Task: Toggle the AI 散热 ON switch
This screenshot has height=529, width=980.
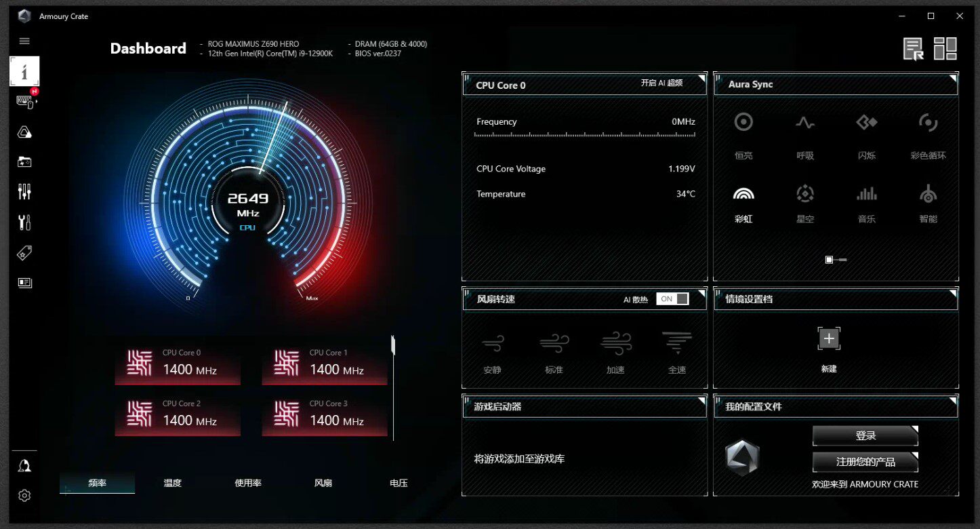Action: click(x=672, y=299)
